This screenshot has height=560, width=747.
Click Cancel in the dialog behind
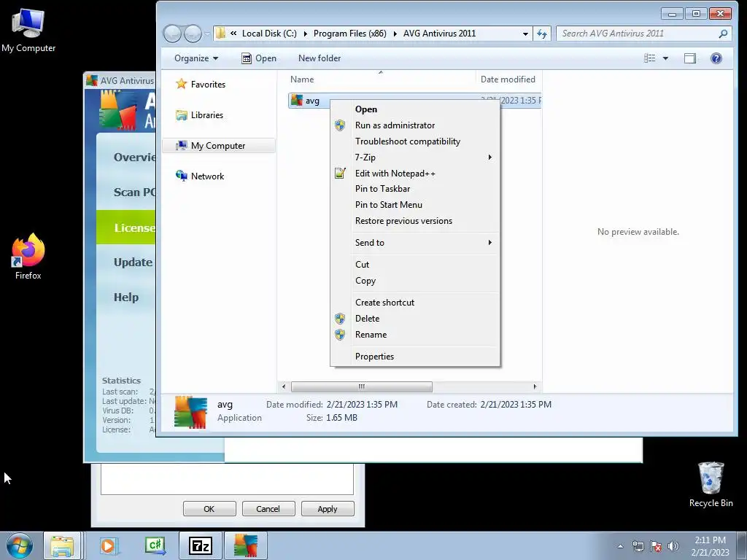click(268, 508)
